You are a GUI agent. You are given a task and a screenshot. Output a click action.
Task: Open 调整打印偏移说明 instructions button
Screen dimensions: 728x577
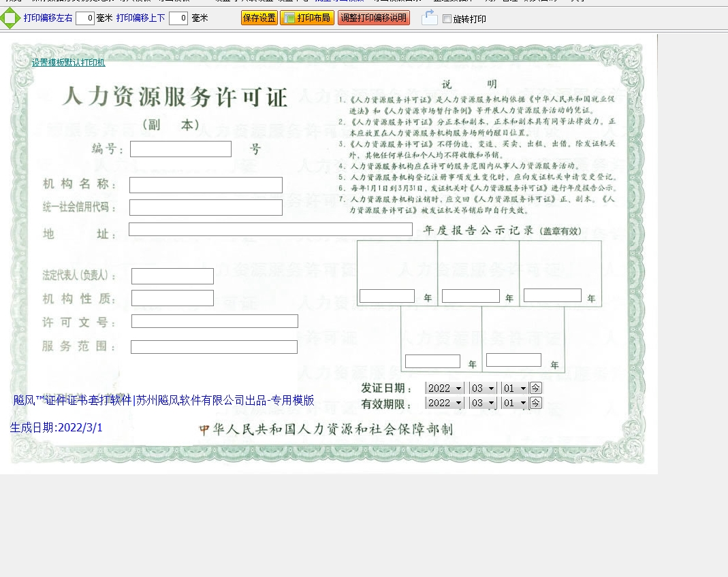coord(373,18)
